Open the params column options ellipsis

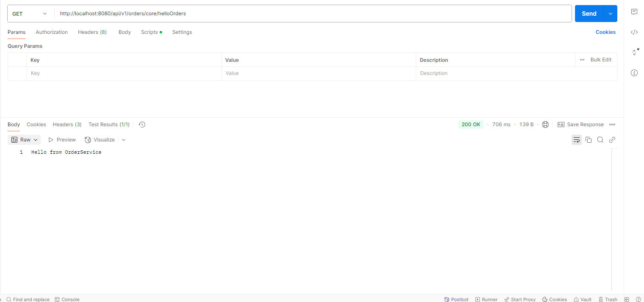(582, 60)
